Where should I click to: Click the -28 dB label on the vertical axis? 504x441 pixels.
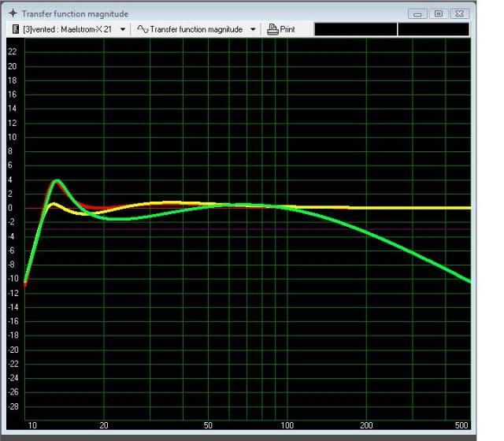[13, 406]
